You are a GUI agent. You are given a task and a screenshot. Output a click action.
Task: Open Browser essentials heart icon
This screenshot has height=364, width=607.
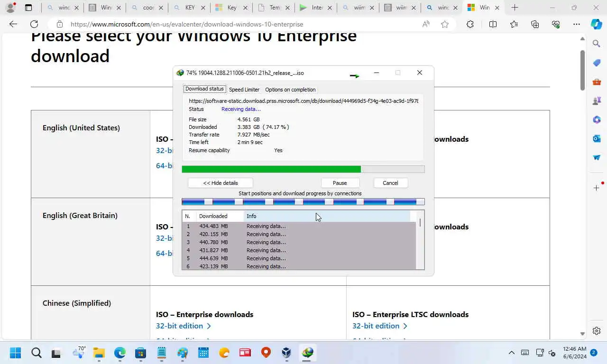(x=556, y=24)
